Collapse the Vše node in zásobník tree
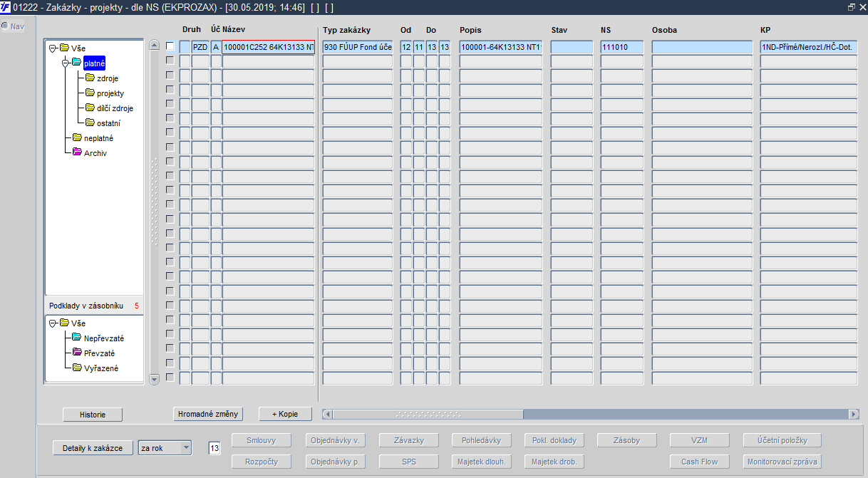 [x=53, y=323]
